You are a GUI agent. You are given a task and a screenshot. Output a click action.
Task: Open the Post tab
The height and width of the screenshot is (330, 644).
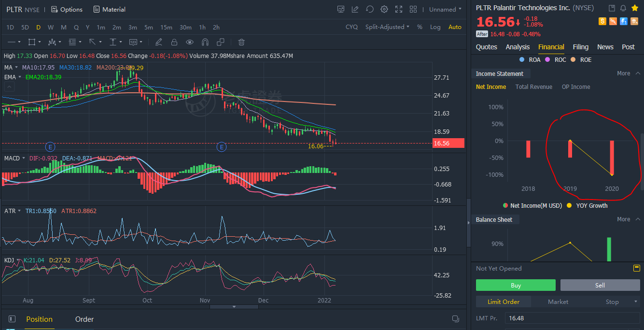629,47
